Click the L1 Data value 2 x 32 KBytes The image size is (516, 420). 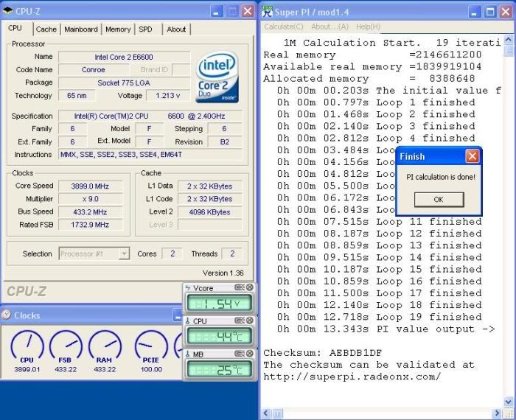click(x=209, y=186)
